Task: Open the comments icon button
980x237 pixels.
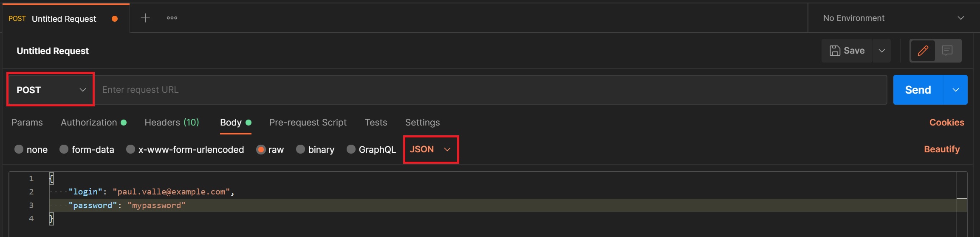Action: tap(947, 51)
